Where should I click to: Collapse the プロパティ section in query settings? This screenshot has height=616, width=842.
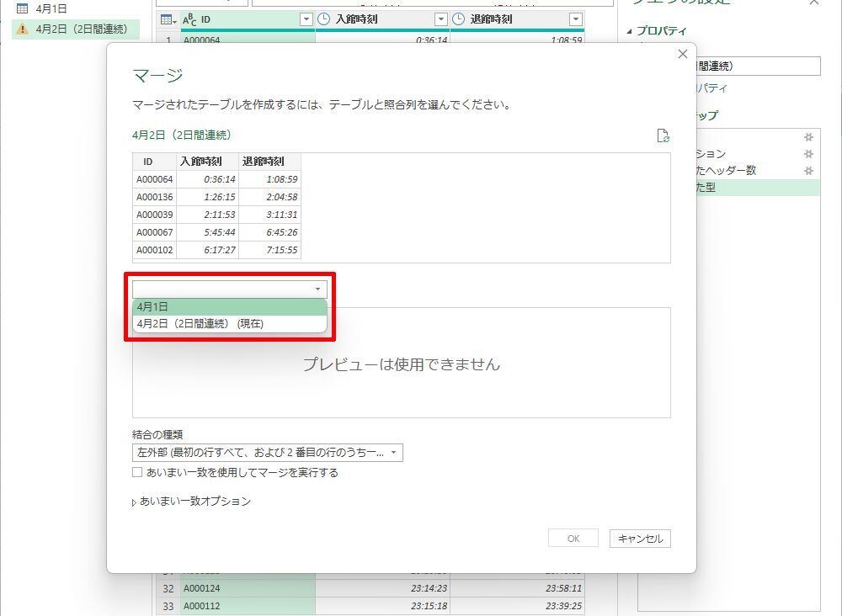coord(629,31)
